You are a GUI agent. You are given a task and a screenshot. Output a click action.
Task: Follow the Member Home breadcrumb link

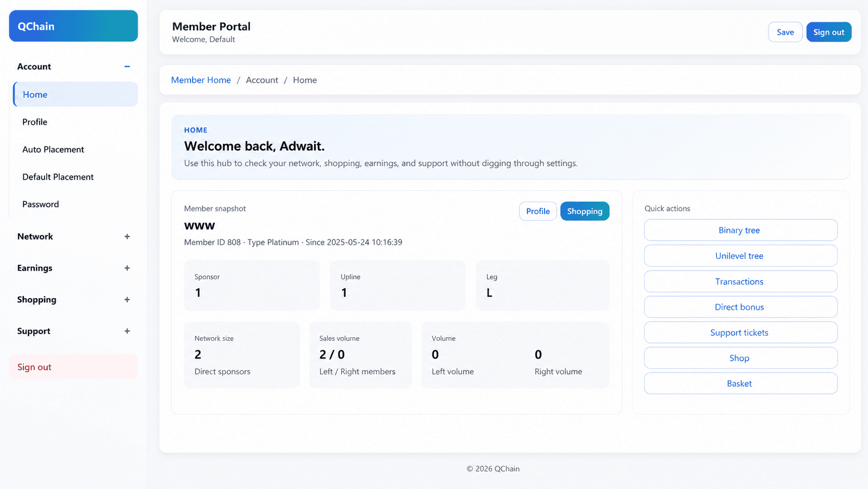pyautogui.click(x=201, y=80)
